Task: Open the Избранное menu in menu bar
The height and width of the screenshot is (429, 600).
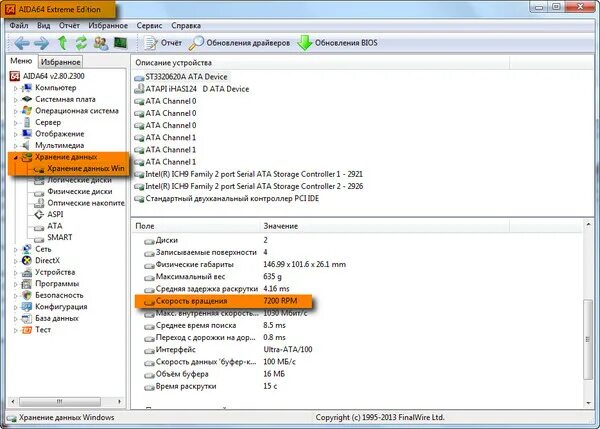Action: pyautogui.click(x=108, y=26)
